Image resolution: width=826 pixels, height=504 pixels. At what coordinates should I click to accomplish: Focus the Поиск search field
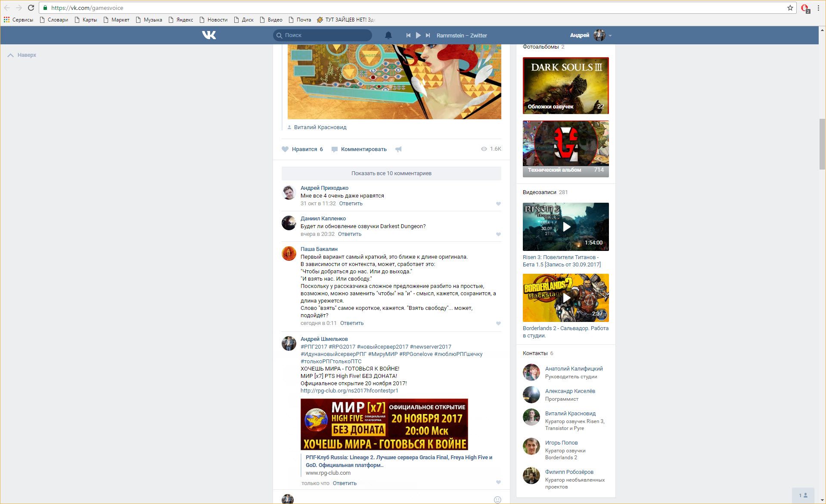(x=323, y=35)
